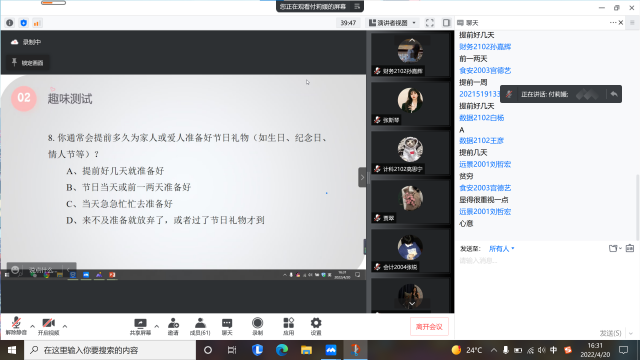Expand video options arrow beside camera
The image size is (640, 360).
point(65,326)
